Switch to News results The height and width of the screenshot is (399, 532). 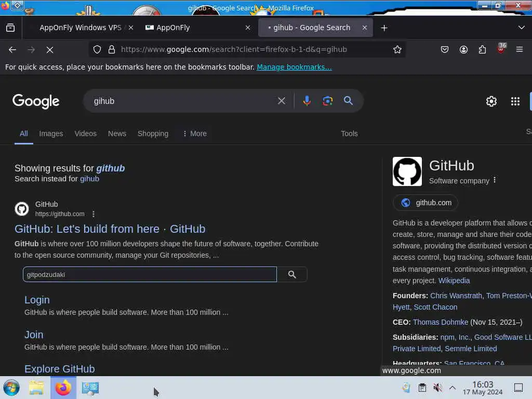[117, 134]
